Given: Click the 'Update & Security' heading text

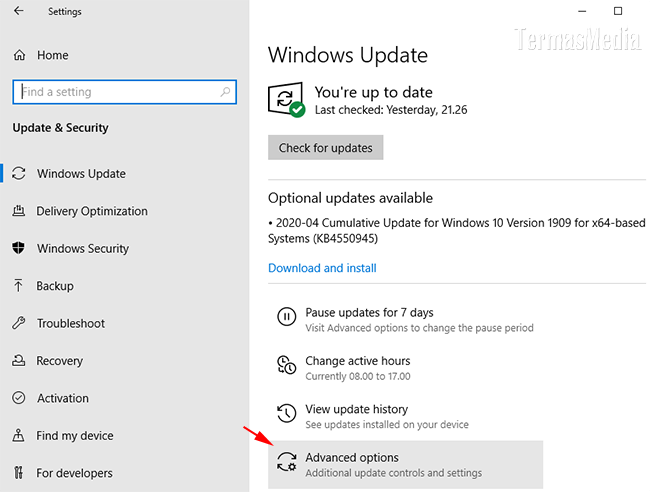Looking at the screenshot, I should click(61, 128).
